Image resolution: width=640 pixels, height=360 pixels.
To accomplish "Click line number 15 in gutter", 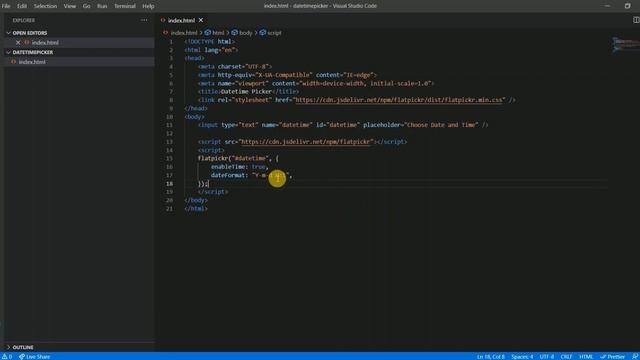I will [169, 158].
